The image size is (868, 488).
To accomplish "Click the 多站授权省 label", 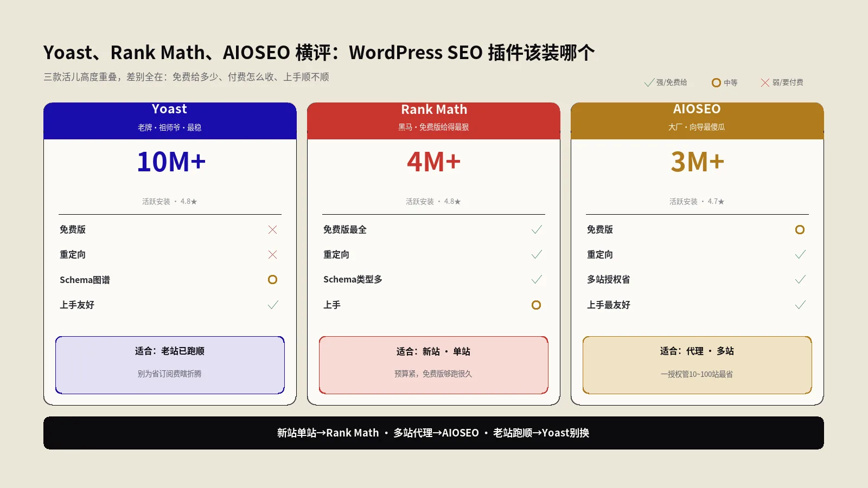I will point(609,280).
